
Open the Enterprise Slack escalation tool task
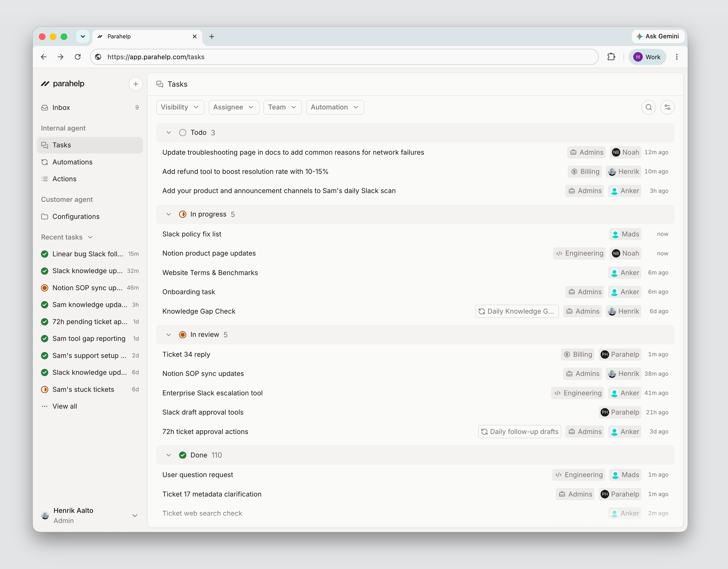(415, 393)
